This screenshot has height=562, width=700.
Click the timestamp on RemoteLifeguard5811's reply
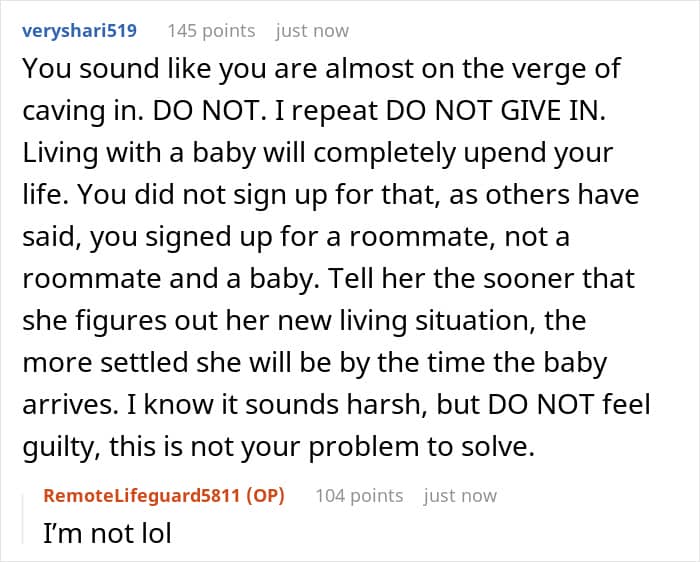click(460, 495)
